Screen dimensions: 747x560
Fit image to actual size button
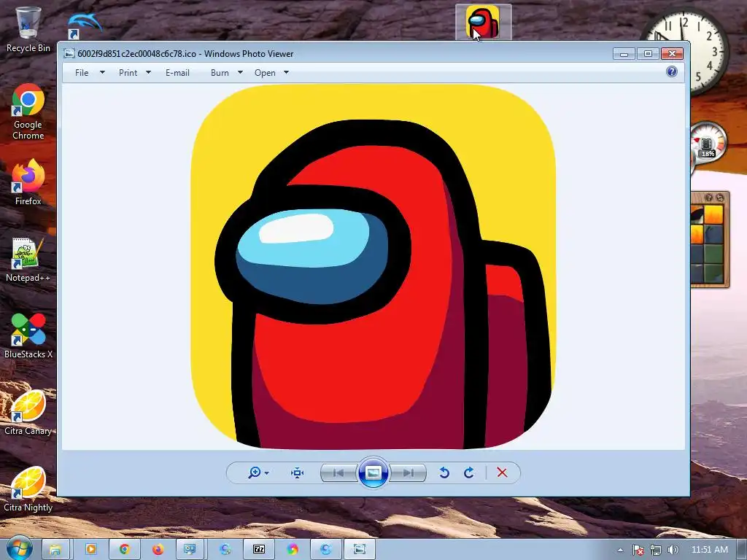[298, 472]
